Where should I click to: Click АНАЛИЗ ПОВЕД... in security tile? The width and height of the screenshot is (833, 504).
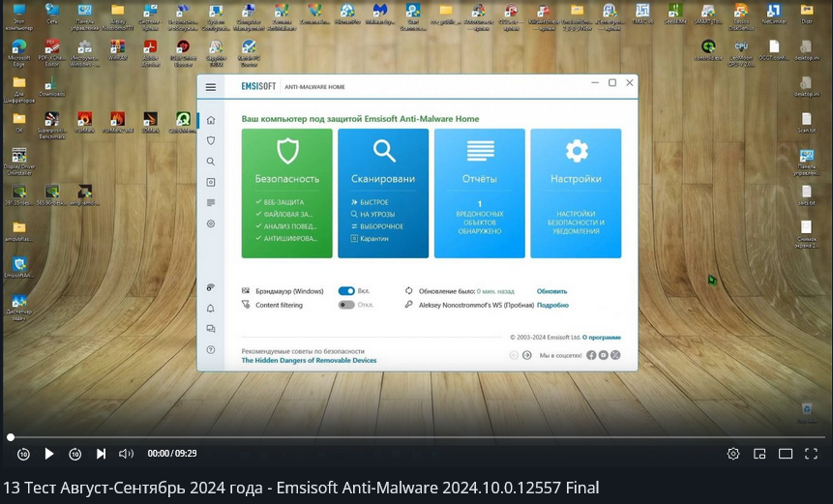click(x=286, y=226)
